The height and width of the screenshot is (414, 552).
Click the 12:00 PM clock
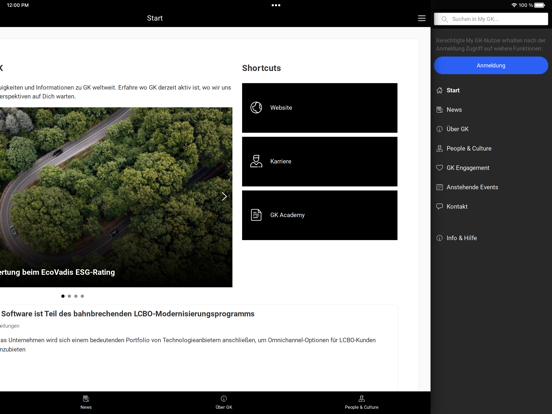coord(18,5)
